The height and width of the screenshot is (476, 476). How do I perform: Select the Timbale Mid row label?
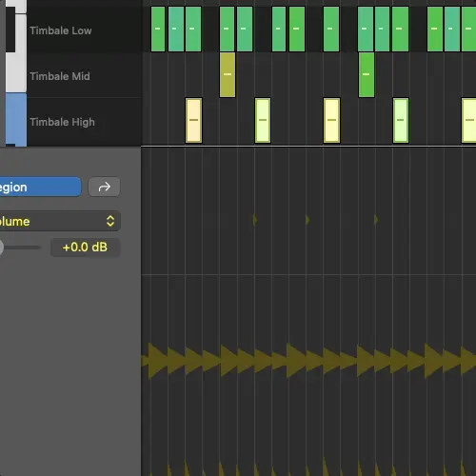pos(60,76)
